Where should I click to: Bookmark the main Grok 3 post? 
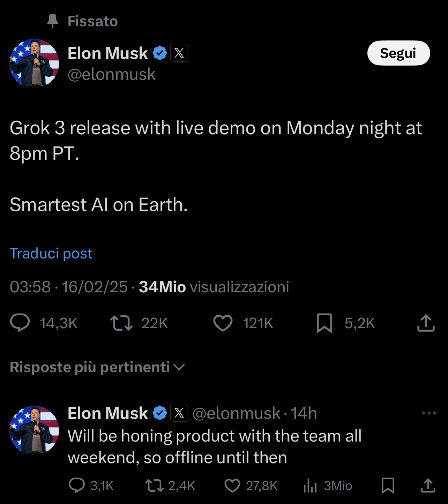click(x=324, y=323)
